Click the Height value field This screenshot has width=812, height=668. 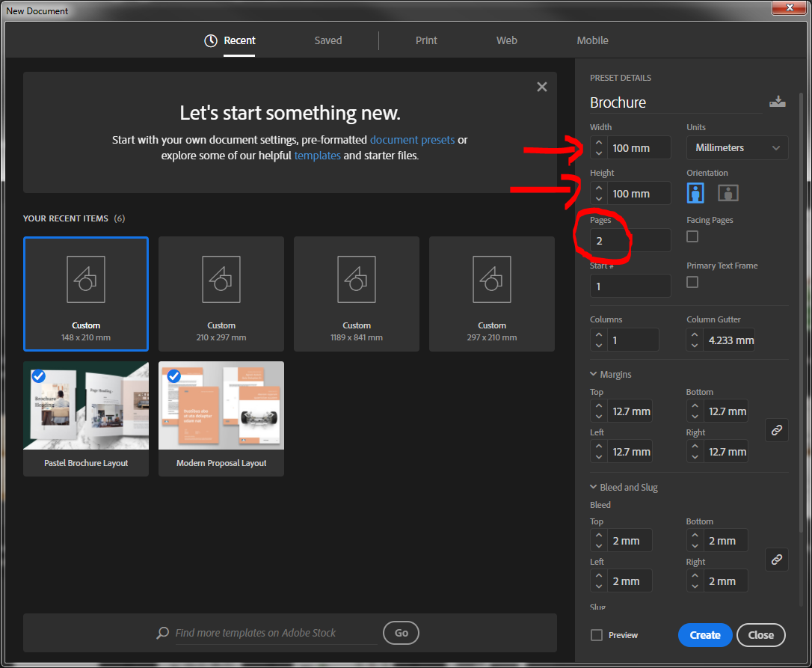(x=639, y=193)
